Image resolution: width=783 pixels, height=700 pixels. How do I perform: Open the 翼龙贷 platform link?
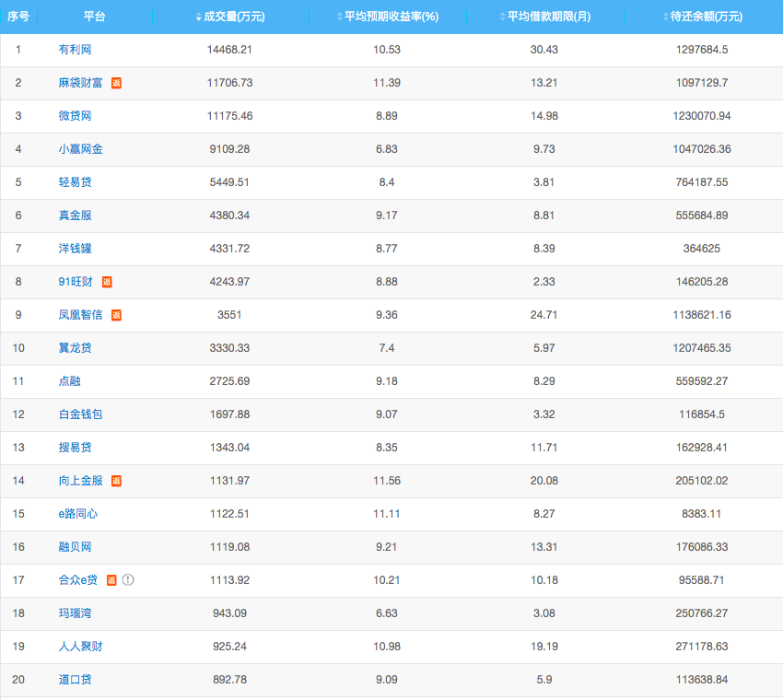point(75,348)
